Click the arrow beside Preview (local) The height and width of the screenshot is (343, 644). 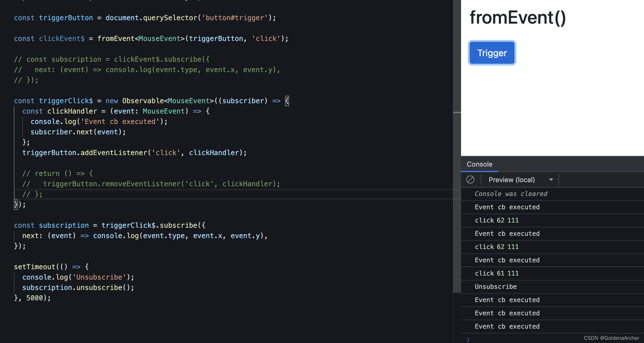[x=551, y=180]
